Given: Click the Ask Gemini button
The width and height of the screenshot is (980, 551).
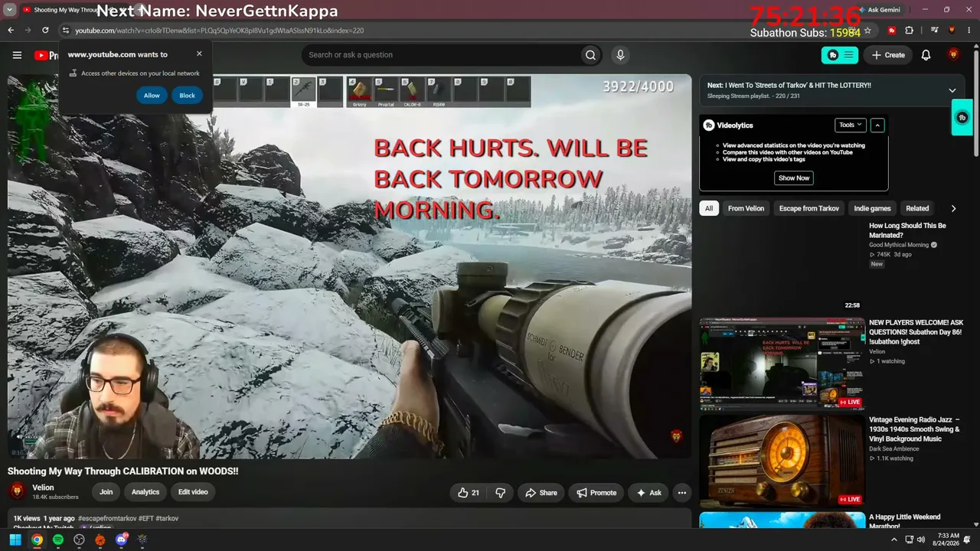Looking at the screenshot, I should (x=879, y=10).
